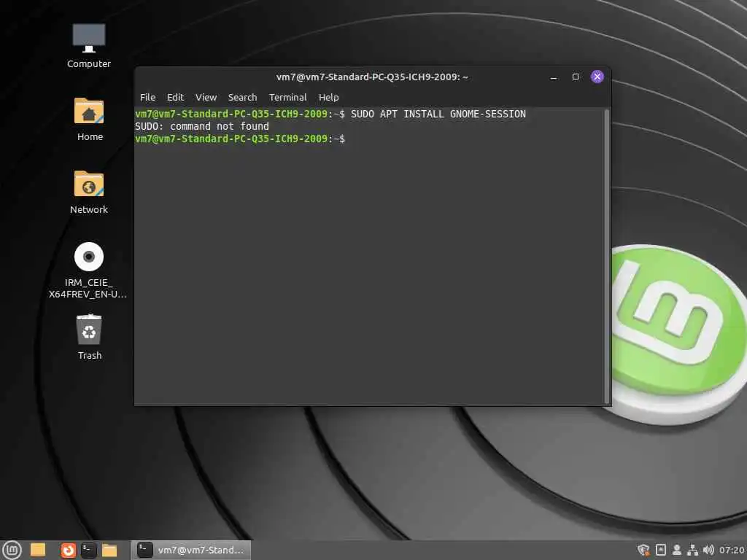Click the 'SUDO: command not found' line

(202, 126)
